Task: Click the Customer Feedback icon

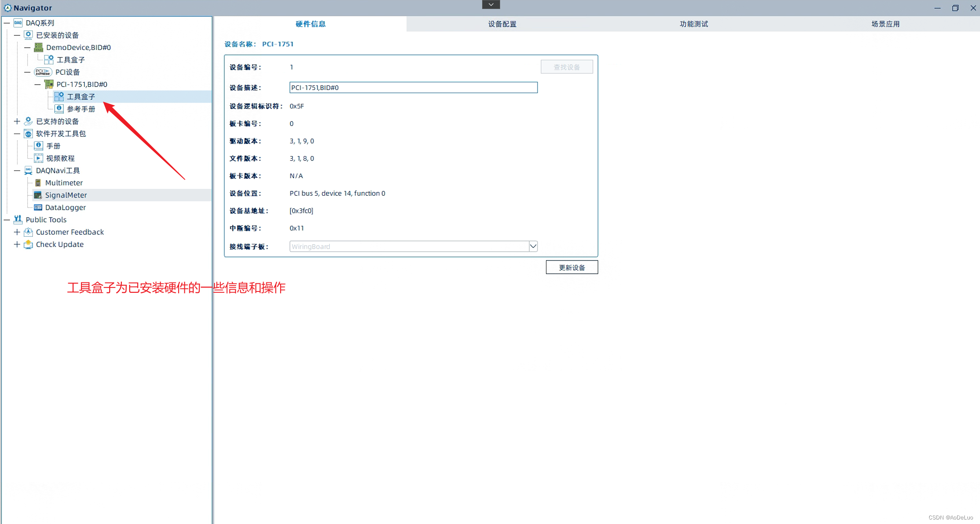Action: click(x=28, y=232)
